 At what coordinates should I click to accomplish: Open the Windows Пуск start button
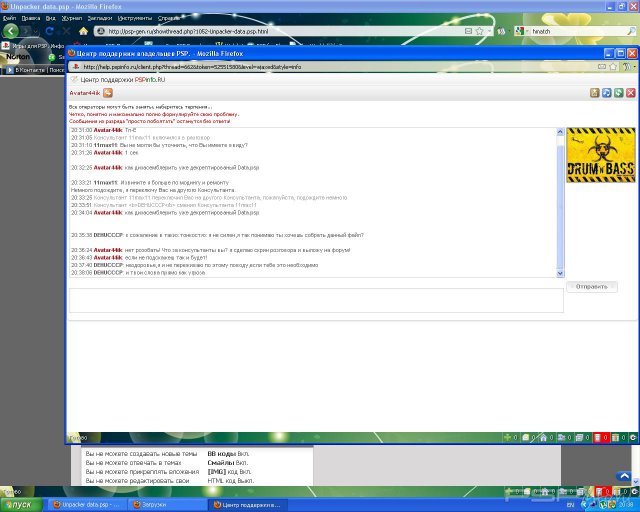tap(18, 504)
